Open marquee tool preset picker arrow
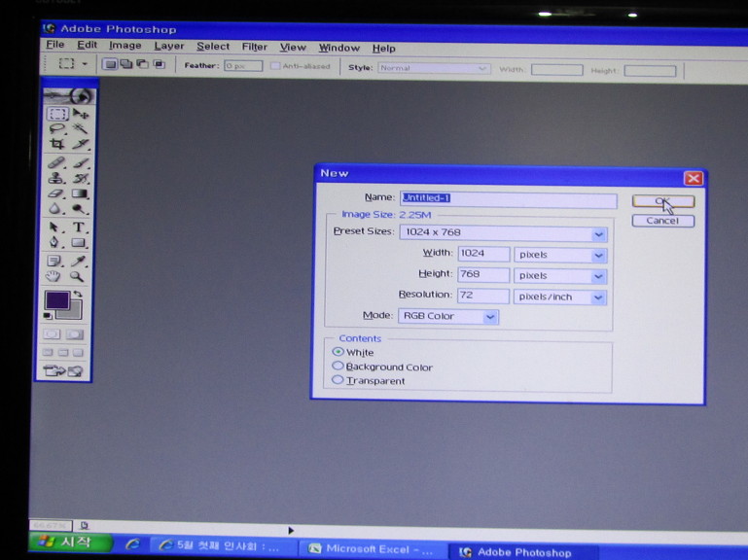The height and width of the screenshot is (560, 748). click(x=85, y=63)
